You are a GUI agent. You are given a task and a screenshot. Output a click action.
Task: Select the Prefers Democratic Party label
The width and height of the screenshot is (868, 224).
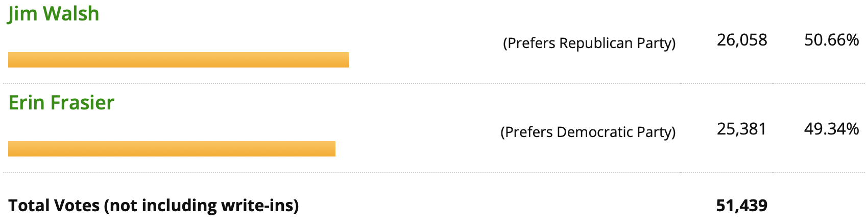coord(588,132)
